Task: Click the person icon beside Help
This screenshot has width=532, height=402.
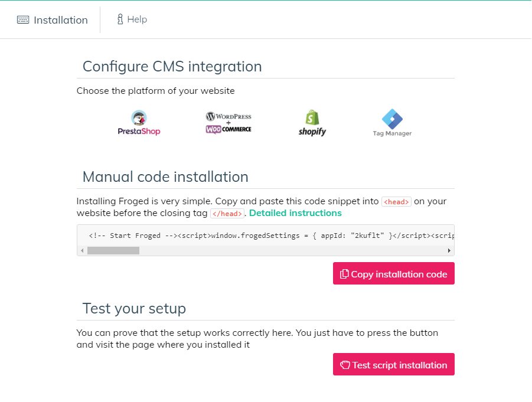Action: (x=120, y=19)
